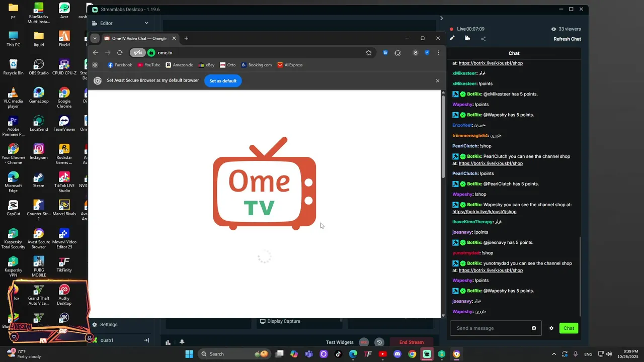This screenshot has height=362, width=644.
Task: Open the browser extensions puzzle icon
Action: [x=397, y=53]
